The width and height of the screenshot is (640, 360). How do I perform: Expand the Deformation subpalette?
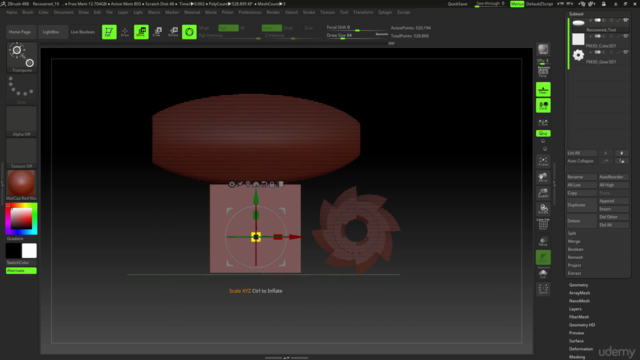pos(581,349)
